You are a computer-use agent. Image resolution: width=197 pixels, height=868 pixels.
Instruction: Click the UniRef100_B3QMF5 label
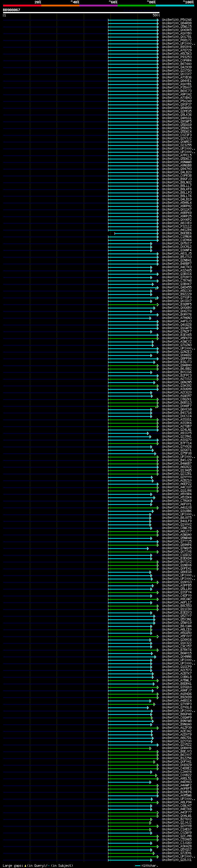pos(177,304)
